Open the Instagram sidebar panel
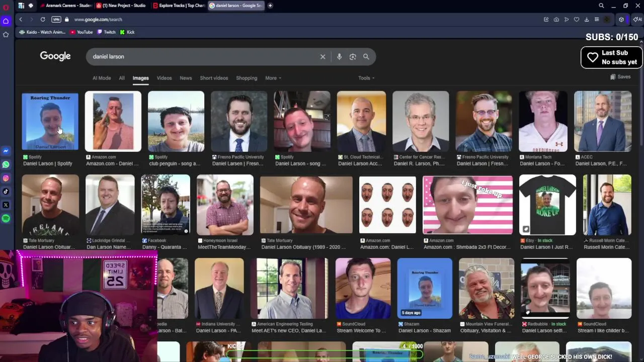 click(6, 178)
